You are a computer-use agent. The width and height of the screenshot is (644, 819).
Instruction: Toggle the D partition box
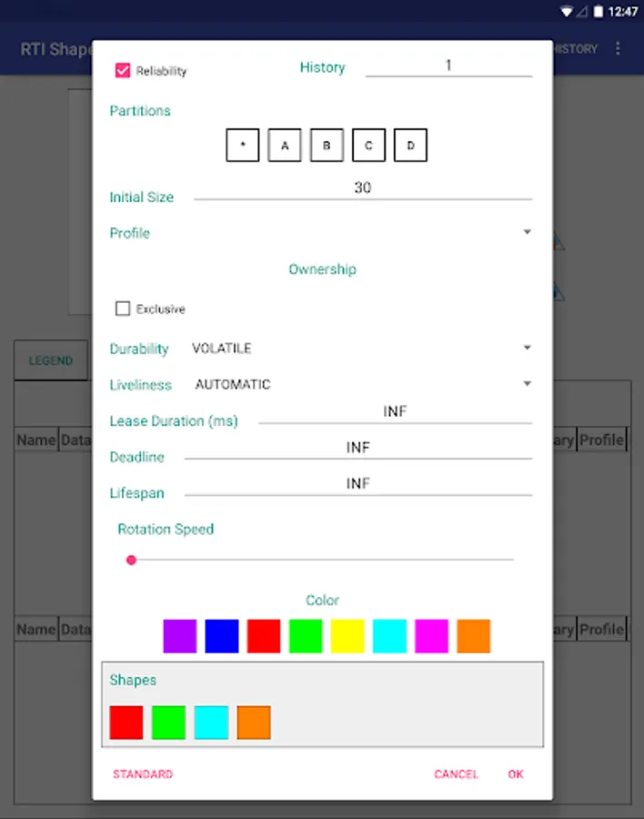[x=410, y=146]
